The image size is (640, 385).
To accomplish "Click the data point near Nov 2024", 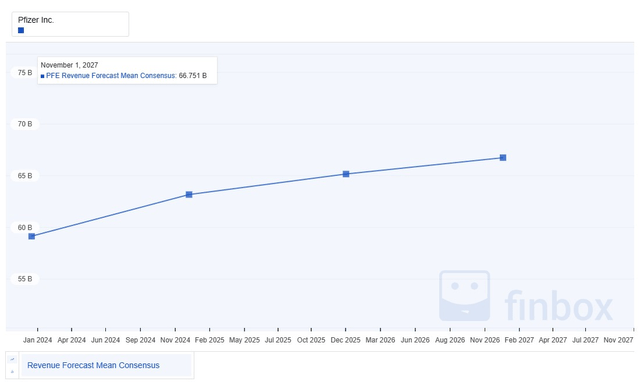I will [x=189, y=195].
